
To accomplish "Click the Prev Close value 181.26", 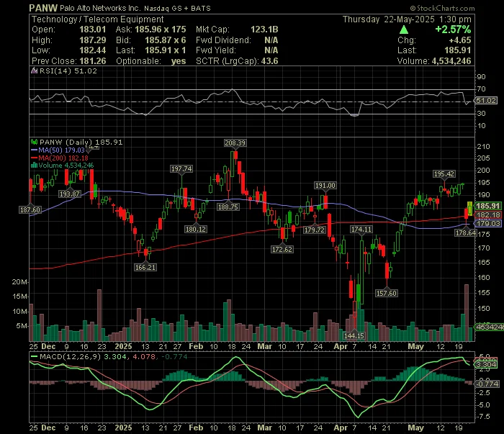I will click(93, 61).
